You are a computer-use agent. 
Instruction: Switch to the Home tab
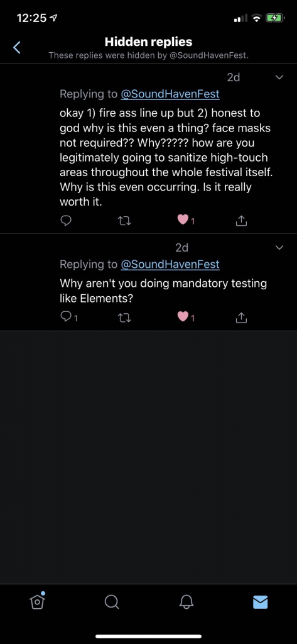click(x=37, y=601)
